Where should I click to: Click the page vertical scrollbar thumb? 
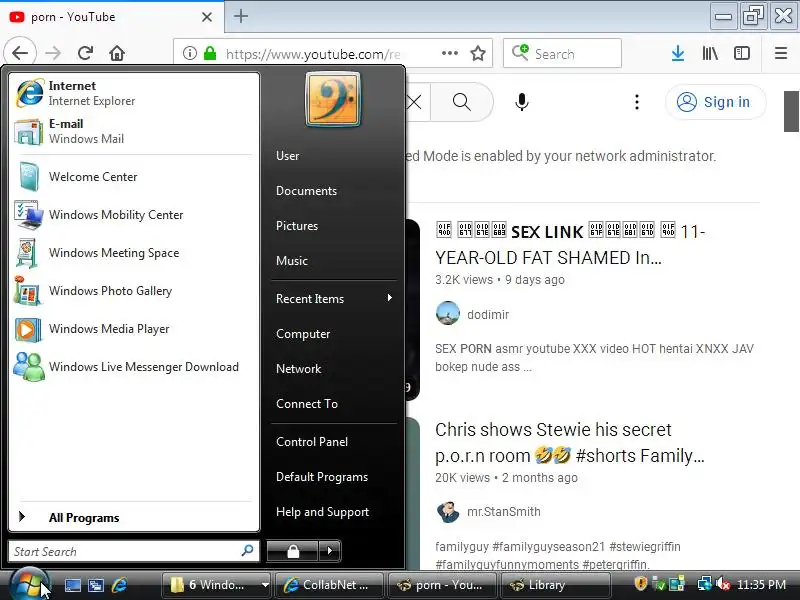click(792, 111)
